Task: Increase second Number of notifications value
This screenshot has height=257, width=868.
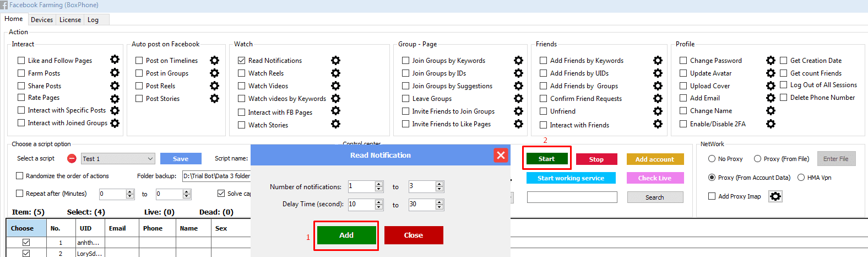Action: tap(440, 184)
